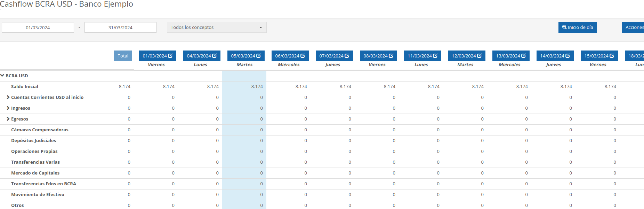Click edit icon on 05/03/2024 column
This screenshot has width=644, height=209.
tap(259, 56)
